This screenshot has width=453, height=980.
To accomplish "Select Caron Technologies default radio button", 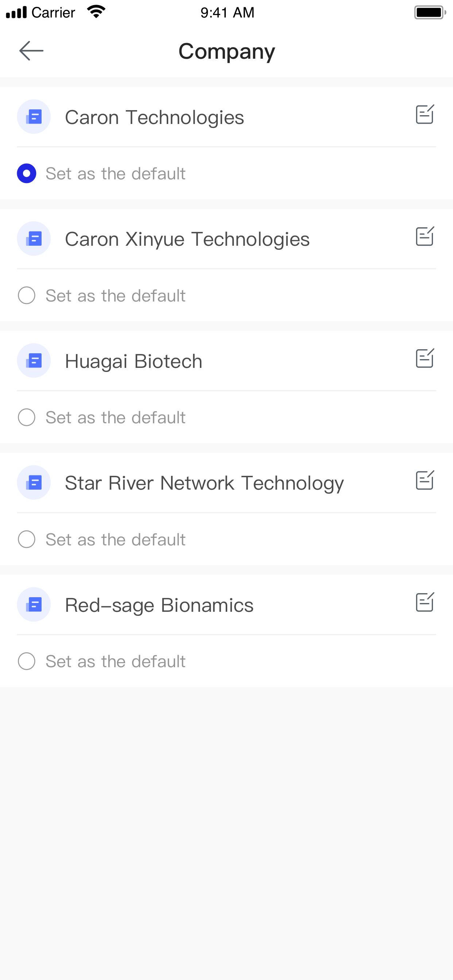I will [27, 174].
